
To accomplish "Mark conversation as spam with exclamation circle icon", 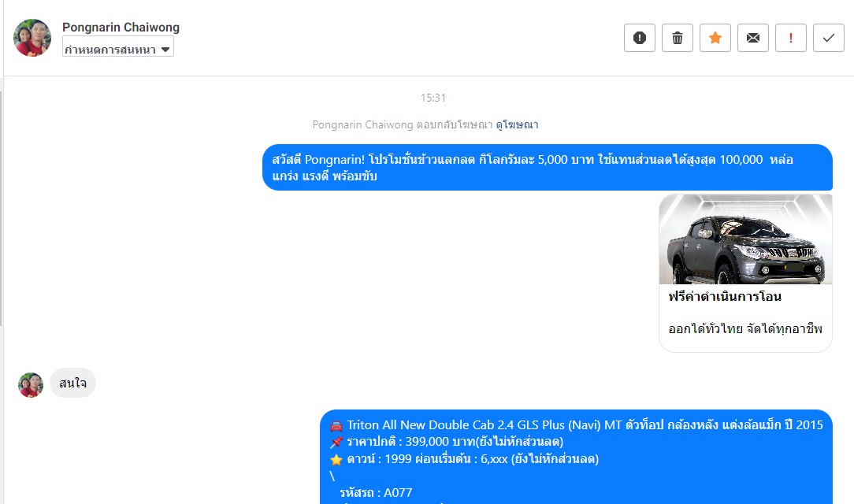I will (x=640, y=38).
